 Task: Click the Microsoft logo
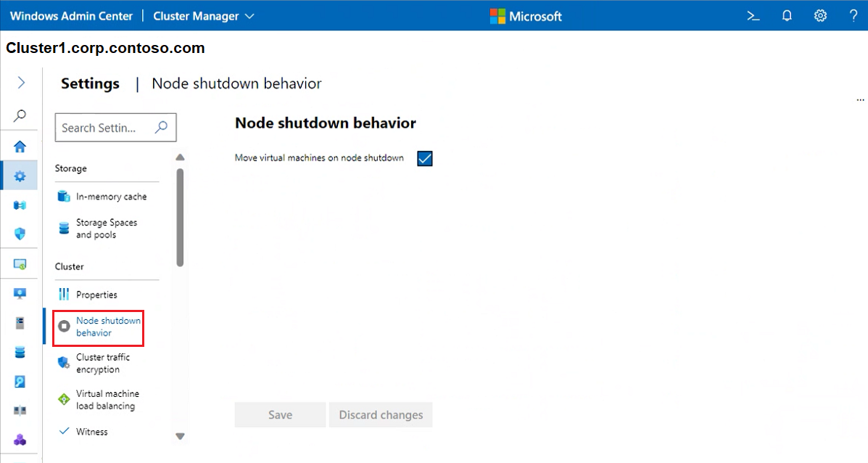tap(526, 16)
